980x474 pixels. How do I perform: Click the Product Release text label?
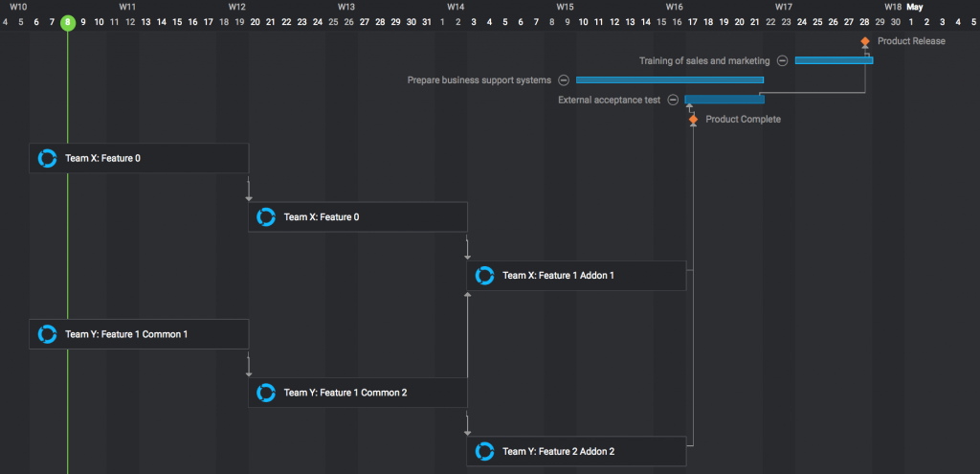911,41
